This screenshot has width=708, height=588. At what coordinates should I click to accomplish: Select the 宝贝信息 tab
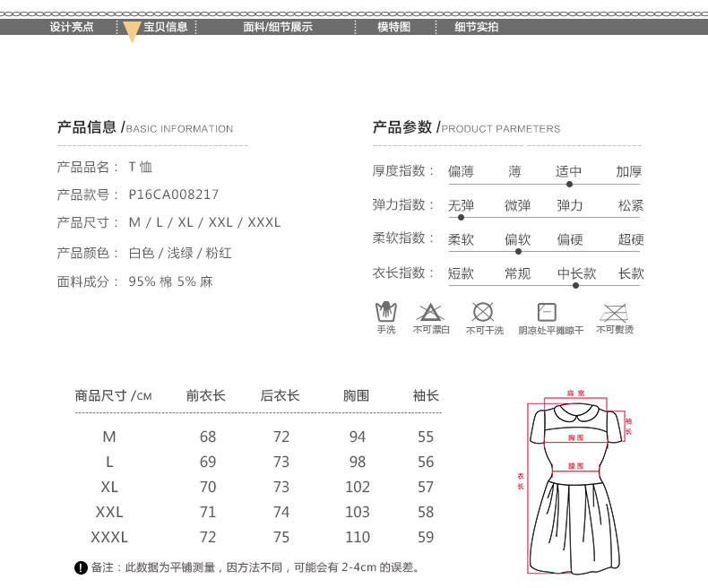pyautogui.click(x=166, y=27)
